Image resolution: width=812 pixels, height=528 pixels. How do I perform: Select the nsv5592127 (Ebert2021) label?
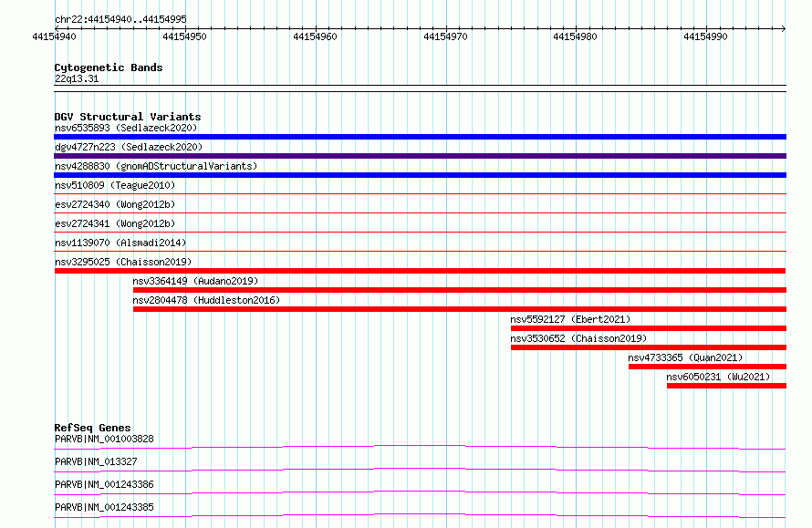pos(570,319)
